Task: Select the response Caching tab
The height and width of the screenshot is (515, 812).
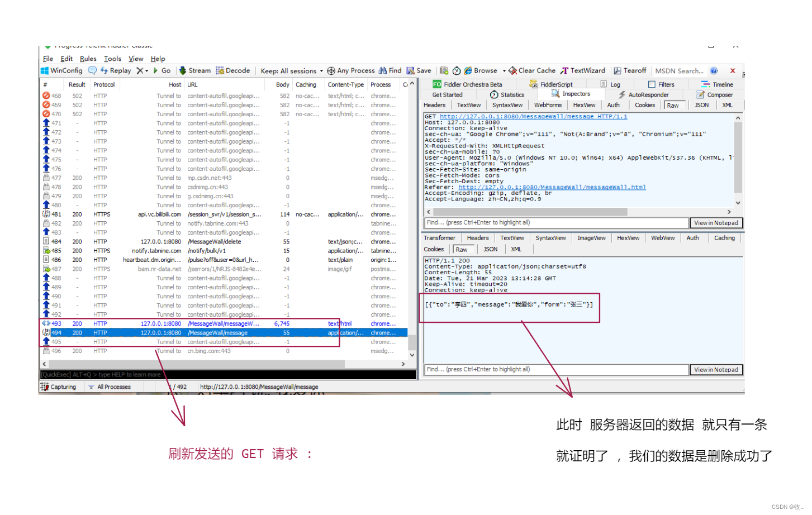Action: [724, 238]
